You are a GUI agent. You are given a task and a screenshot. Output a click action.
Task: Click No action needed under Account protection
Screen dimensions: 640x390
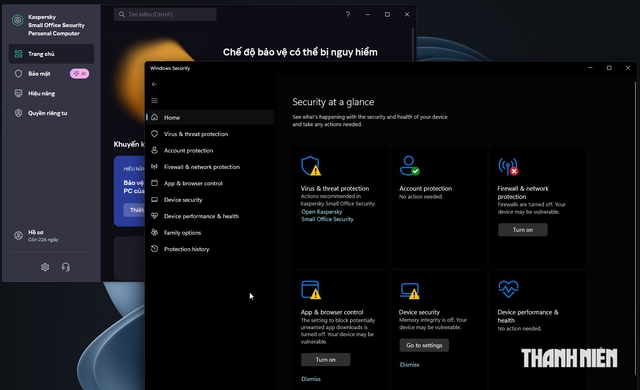tap(421, 197)
